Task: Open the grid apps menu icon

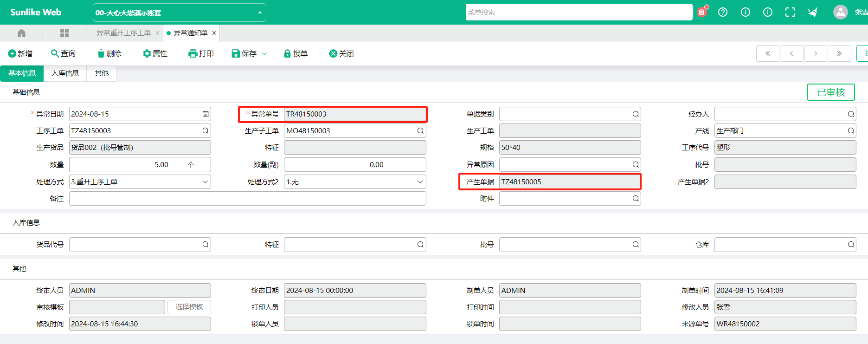Action: click(64, 33)
